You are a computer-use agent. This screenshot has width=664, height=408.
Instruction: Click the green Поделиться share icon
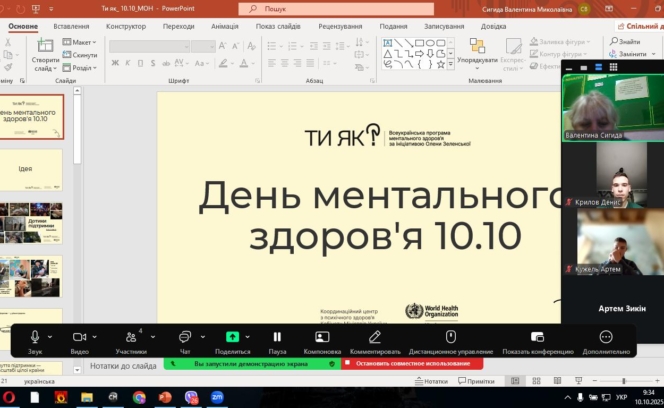tap(232, 338)
